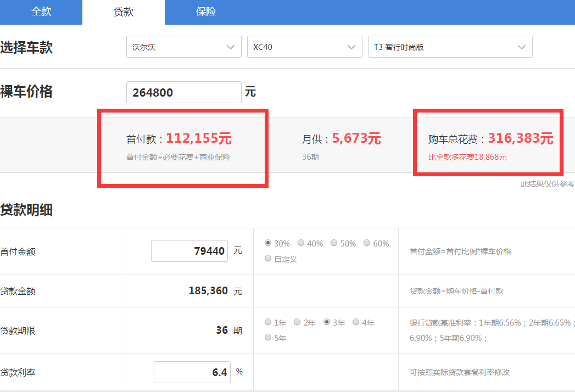Click the 购车总花费 316,383元 total
The image size is (575, 392).
click(x=521, y=138)
